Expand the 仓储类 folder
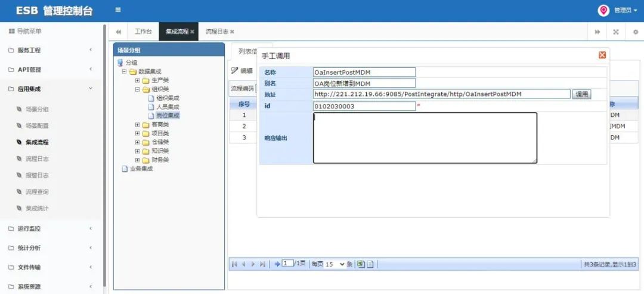 (137, 142)
